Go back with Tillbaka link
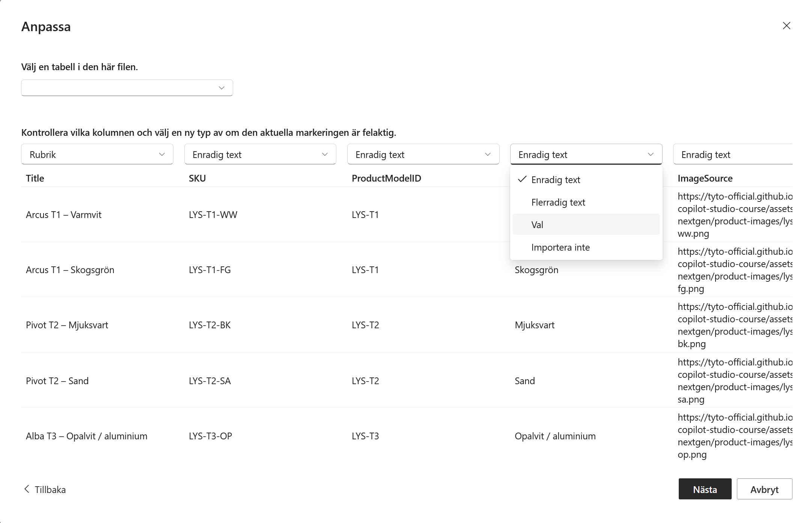Viewport: 812px width, 523px height. (45, 489)
